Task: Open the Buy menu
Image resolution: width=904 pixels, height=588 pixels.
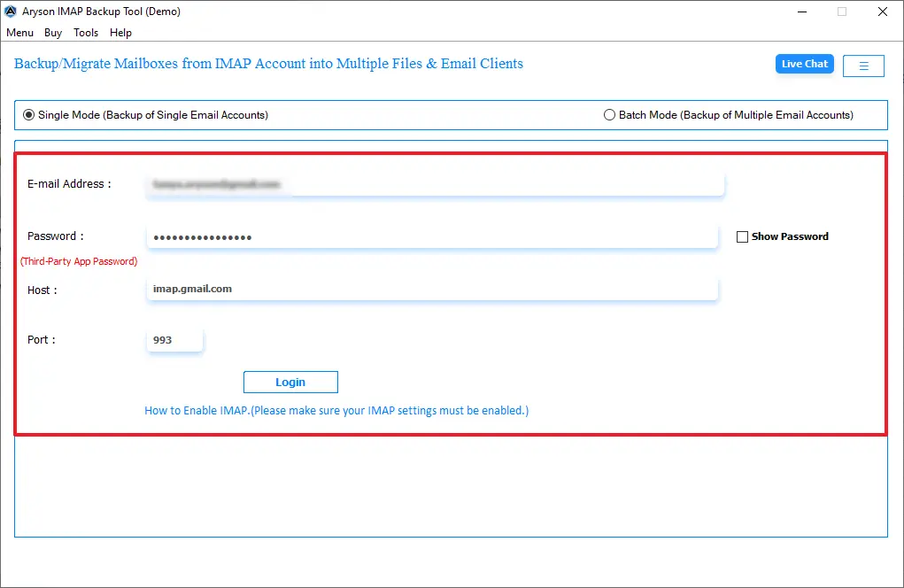Action: [x=52, y=33]
